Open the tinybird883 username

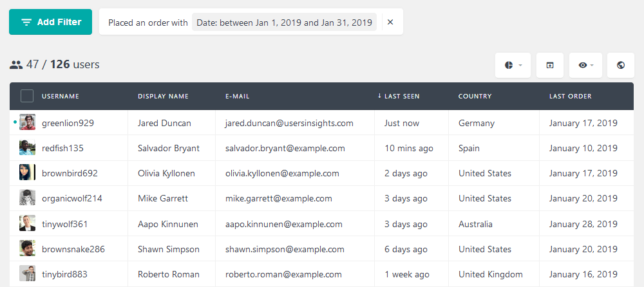click(x=64, y=274)
